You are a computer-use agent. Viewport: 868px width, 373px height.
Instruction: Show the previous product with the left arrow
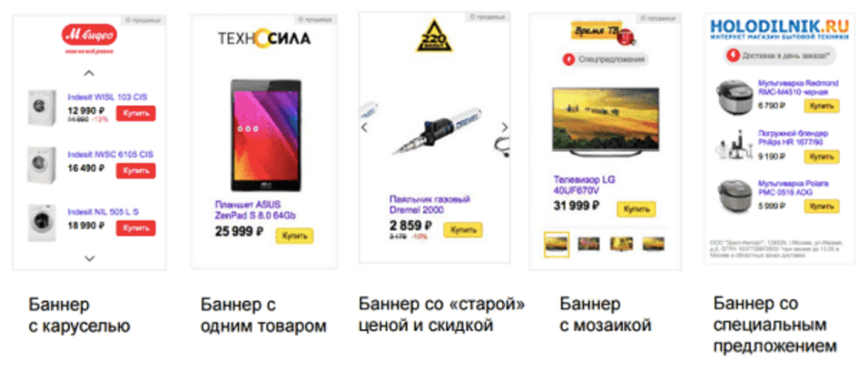click(365, 128)
